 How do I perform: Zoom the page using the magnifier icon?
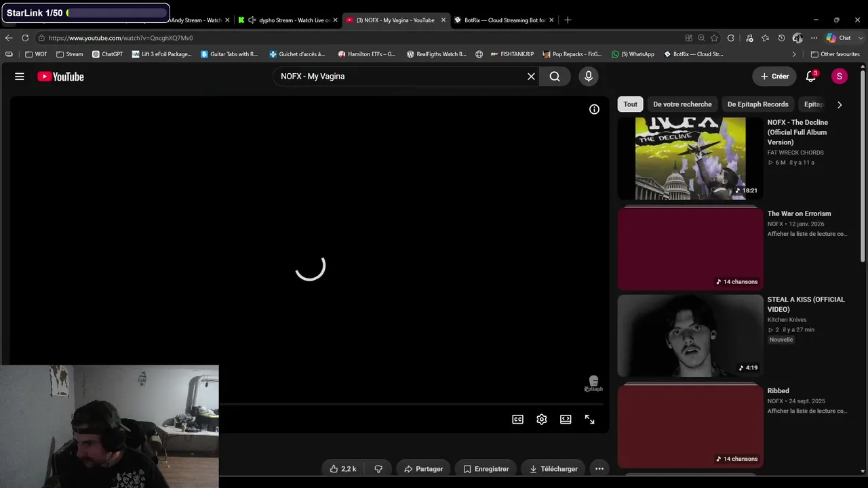point(701,38)
